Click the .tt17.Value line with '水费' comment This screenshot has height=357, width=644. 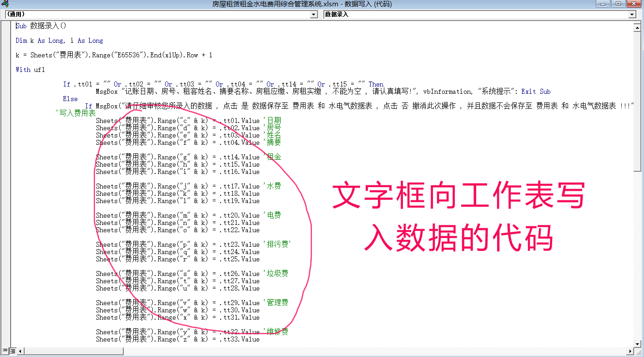click(189, 186)
